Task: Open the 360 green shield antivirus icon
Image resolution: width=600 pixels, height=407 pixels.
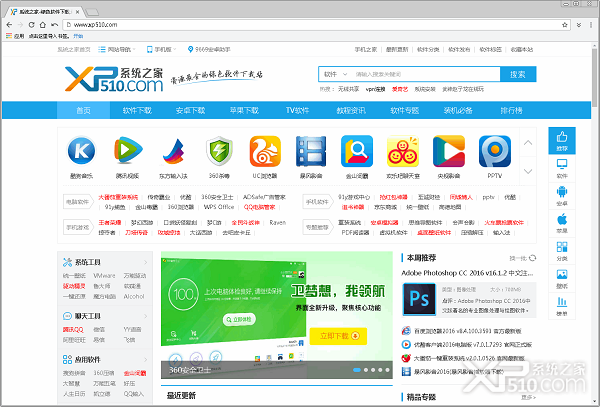Action: (x=219, y=151)
